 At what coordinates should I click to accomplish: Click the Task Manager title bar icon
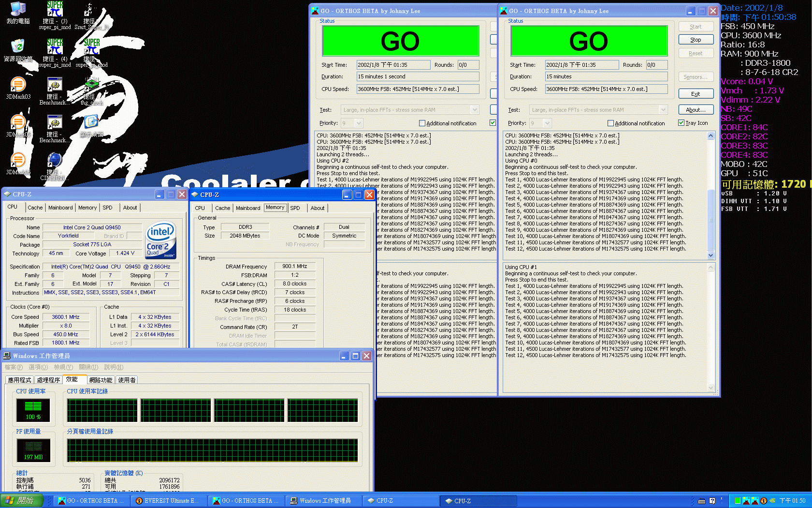(7, 356)
